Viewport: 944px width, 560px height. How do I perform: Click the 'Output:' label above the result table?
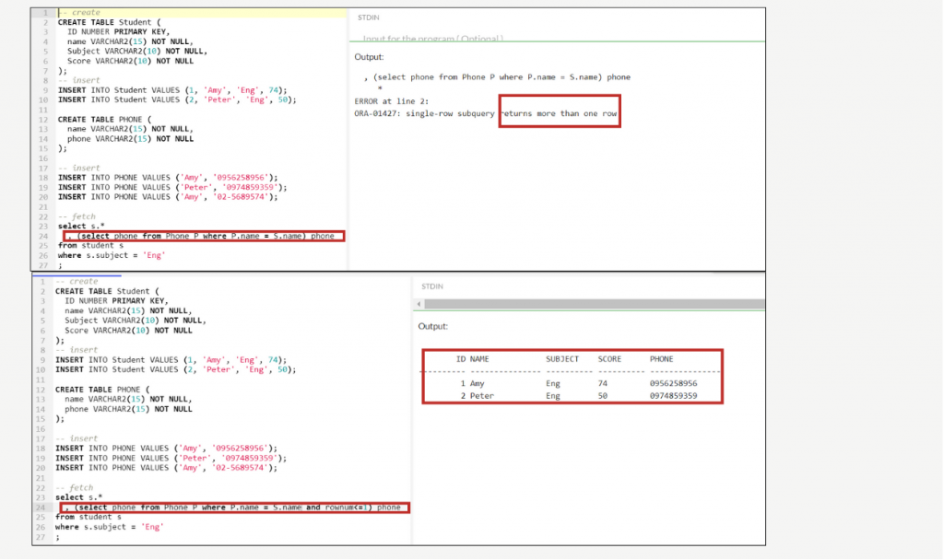[x=433, y=326]
